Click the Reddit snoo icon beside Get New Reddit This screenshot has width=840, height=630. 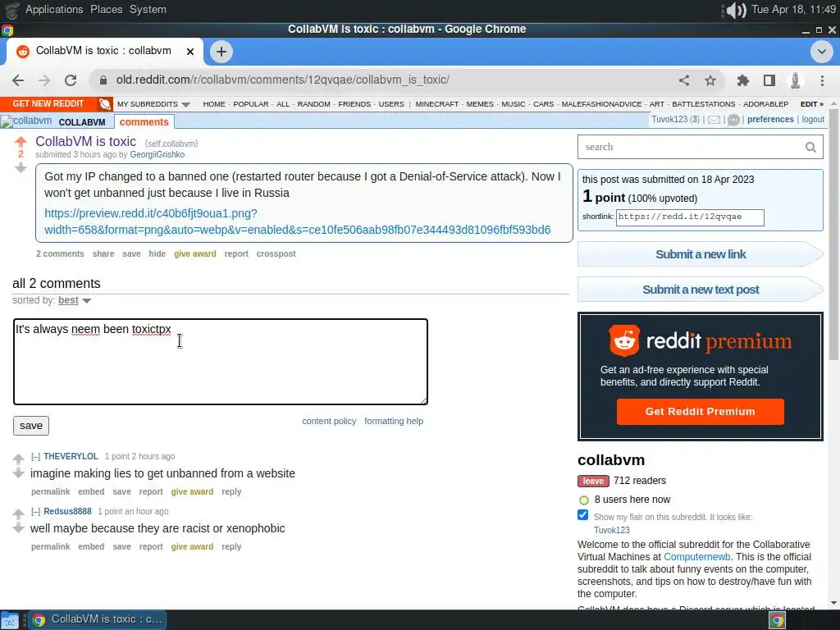pos(105,104)
